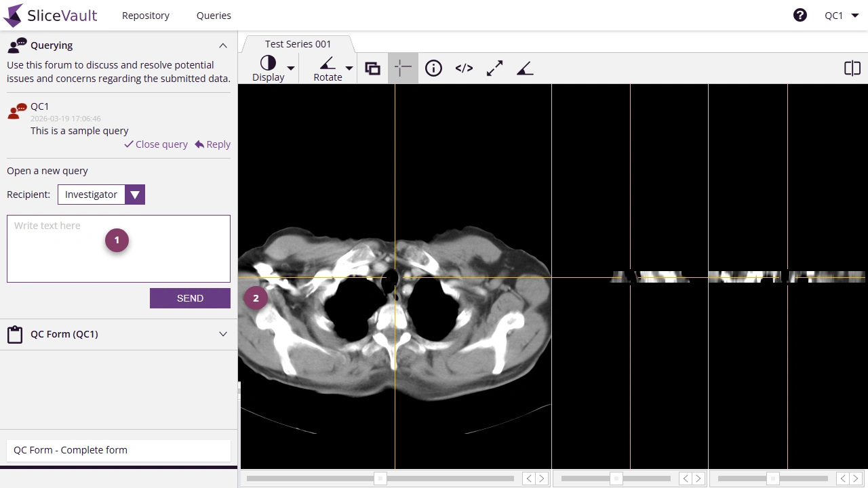The height and width of the screenshot is (488, 868).
Task: Open the Recipient Investigator dropdown
Action: click(134, 195)
